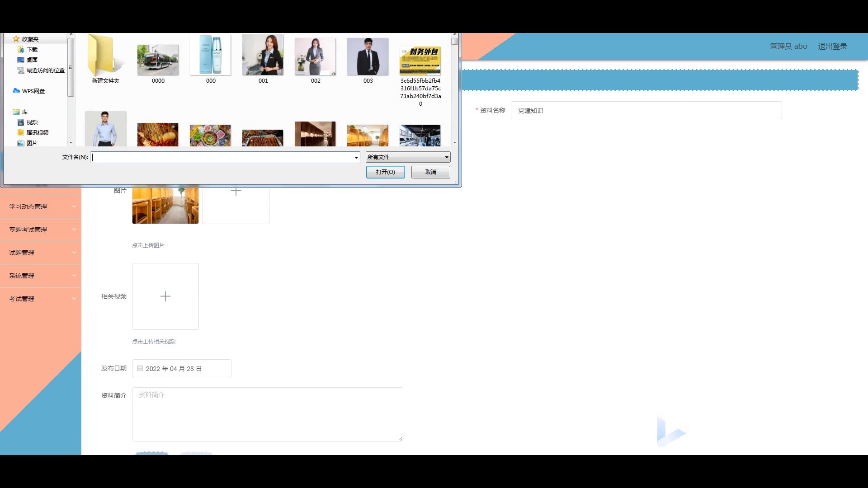This screenshot has width=868, height=488.
Task: Select the 视频 library icon
Action: coord(20,122)
